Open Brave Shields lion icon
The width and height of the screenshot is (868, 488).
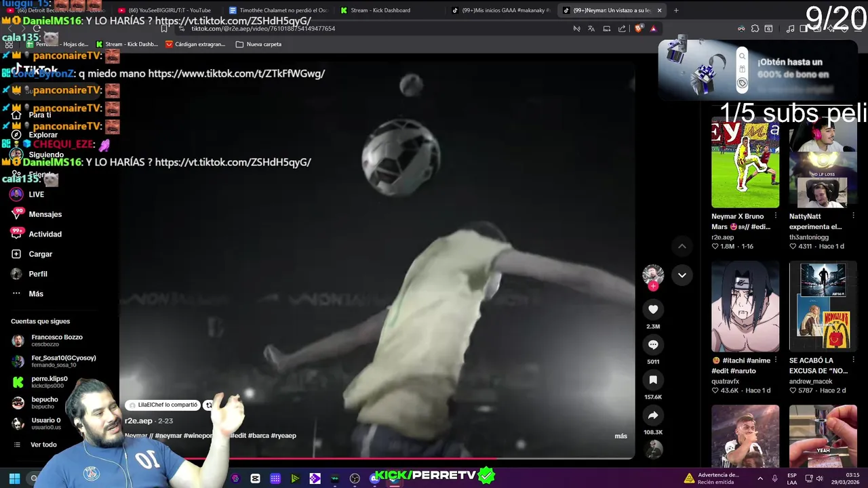coord(638,28)
